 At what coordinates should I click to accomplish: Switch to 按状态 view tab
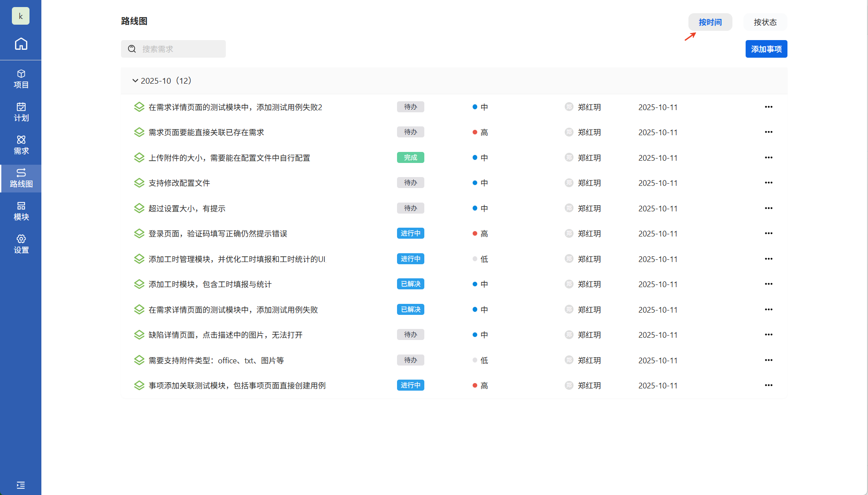point(765,22)
